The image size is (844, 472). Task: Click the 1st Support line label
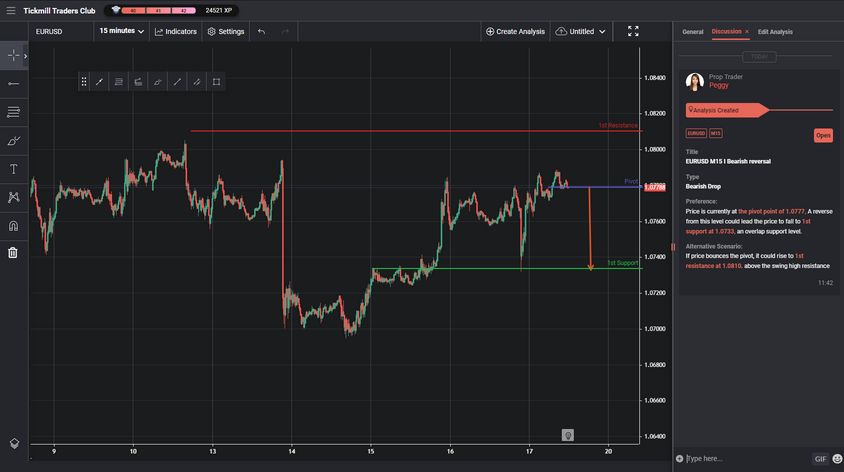[622, 263]
